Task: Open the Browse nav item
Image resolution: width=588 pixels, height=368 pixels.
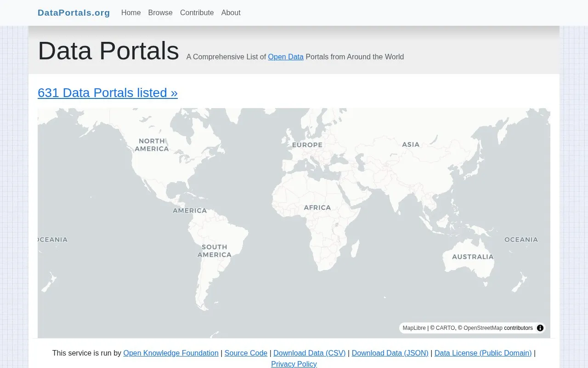Action: (160, 12)
